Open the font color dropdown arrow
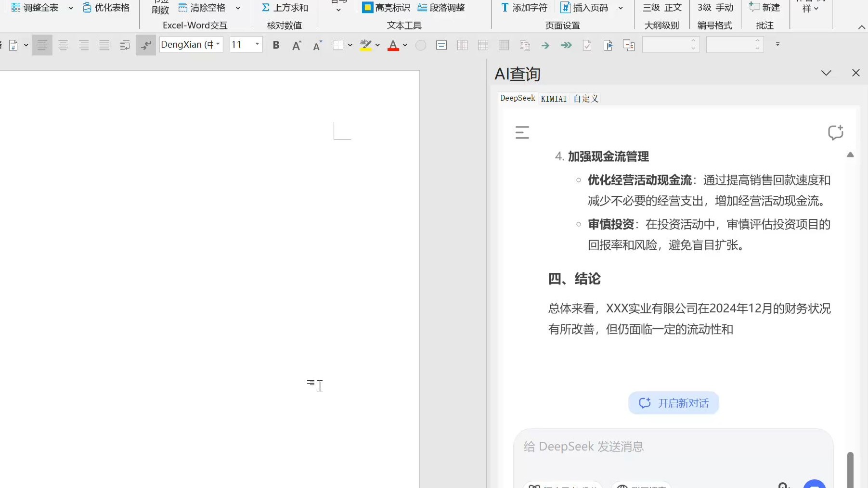Image resolution: width=868 pixels, height=488 pixels. tap(405, 45)
